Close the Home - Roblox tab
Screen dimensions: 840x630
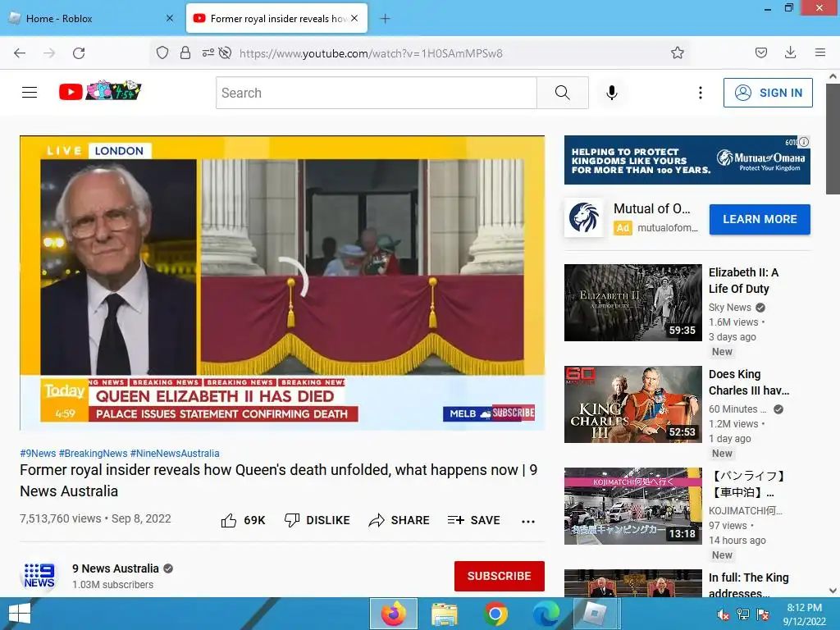(x=170, y=18)
